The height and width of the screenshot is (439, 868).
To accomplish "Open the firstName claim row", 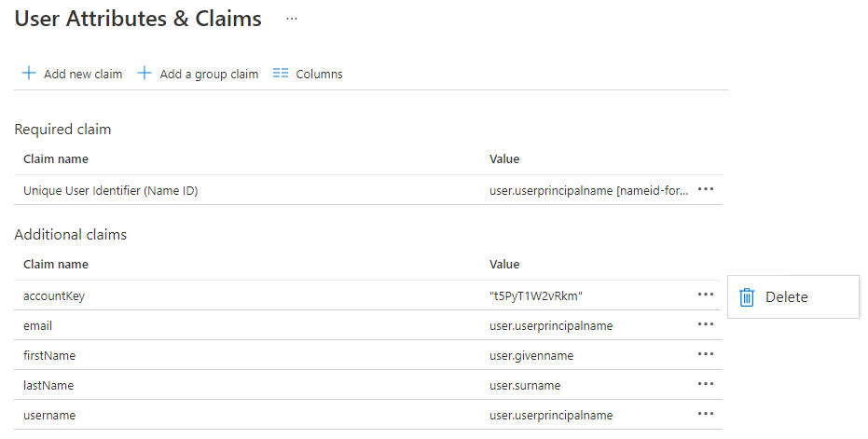I will (x=49, y=355).
